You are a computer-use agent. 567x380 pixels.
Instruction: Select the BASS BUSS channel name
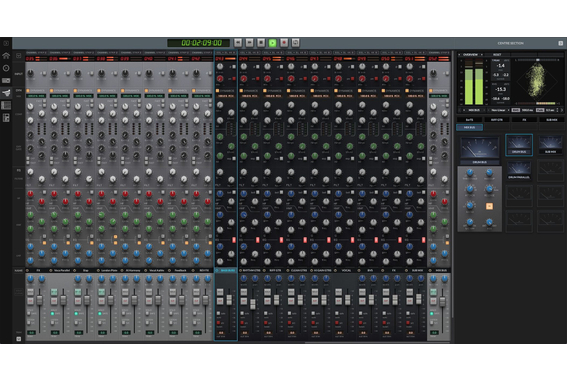pos(227,270)
